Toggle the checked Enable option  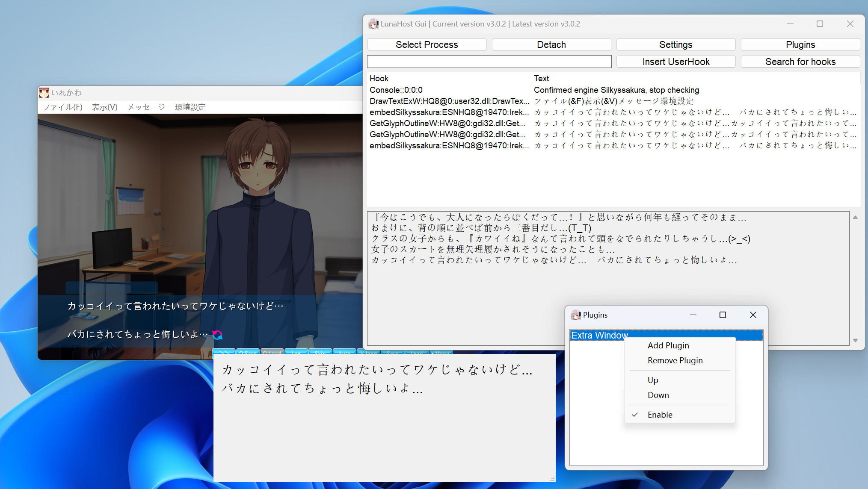coord(660,415)
